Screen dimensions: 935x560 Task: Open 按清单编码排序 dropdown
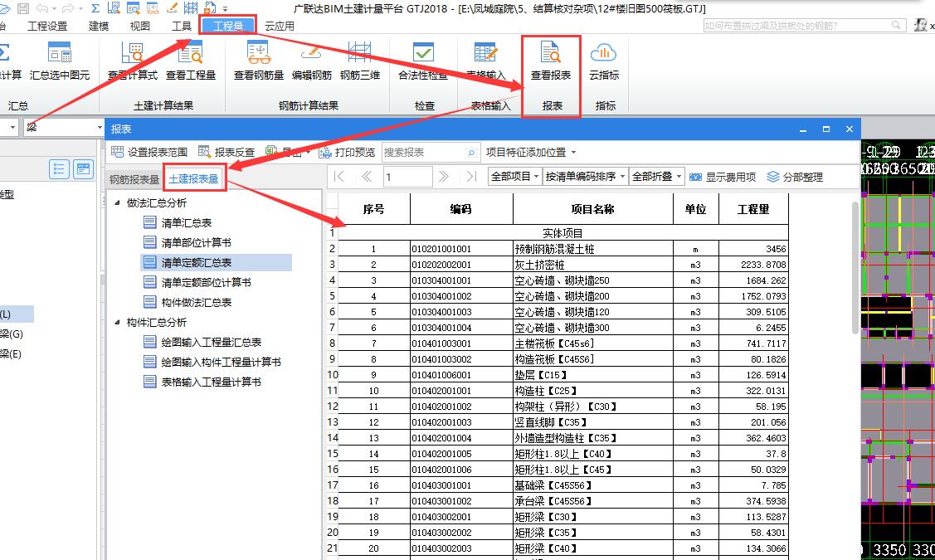[x=585, y=177]
